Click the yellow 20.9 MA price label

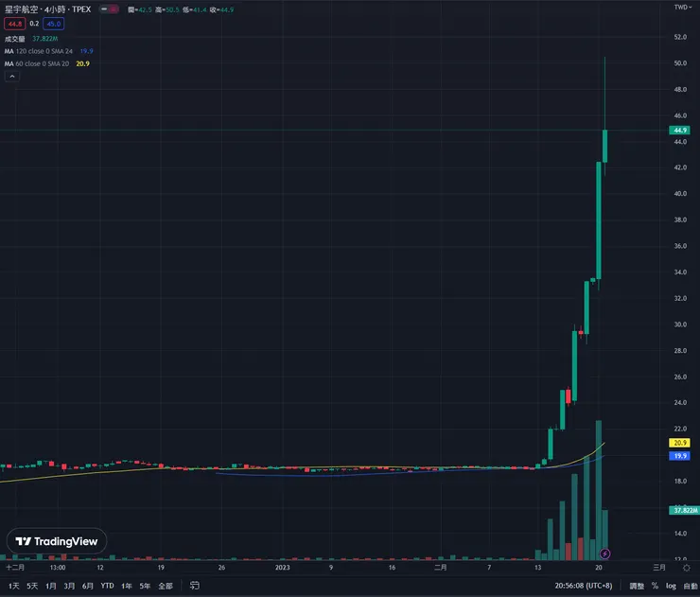[679, 443]
